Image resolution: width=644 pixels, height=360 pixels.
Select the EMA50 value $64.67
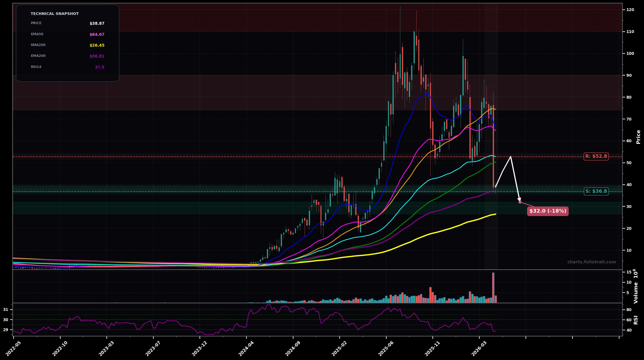coord(97,35)
